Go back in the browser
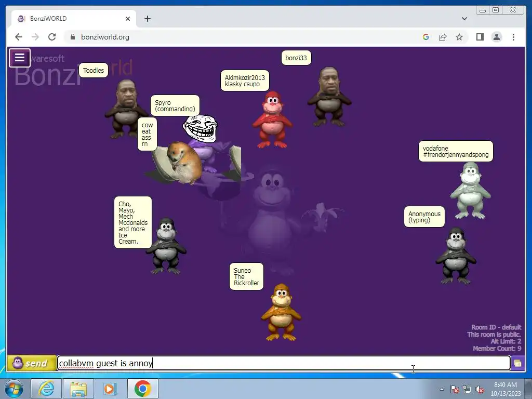The width and height of the screenshot is (532, 399). pos(19,37)
